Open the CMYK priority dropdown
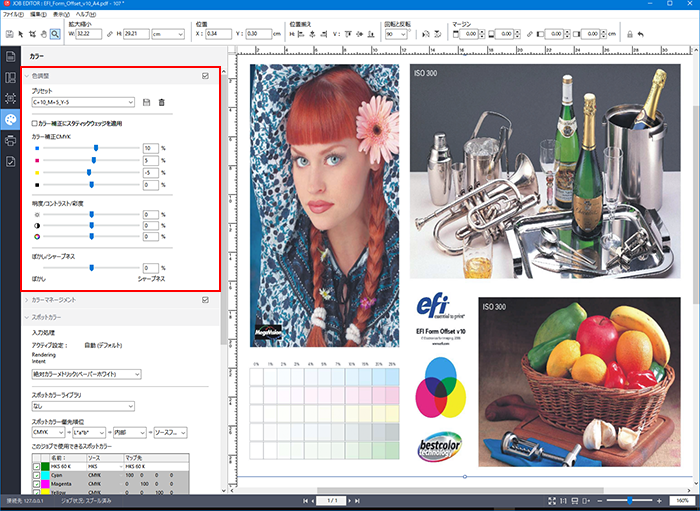 tap(48, 432)
